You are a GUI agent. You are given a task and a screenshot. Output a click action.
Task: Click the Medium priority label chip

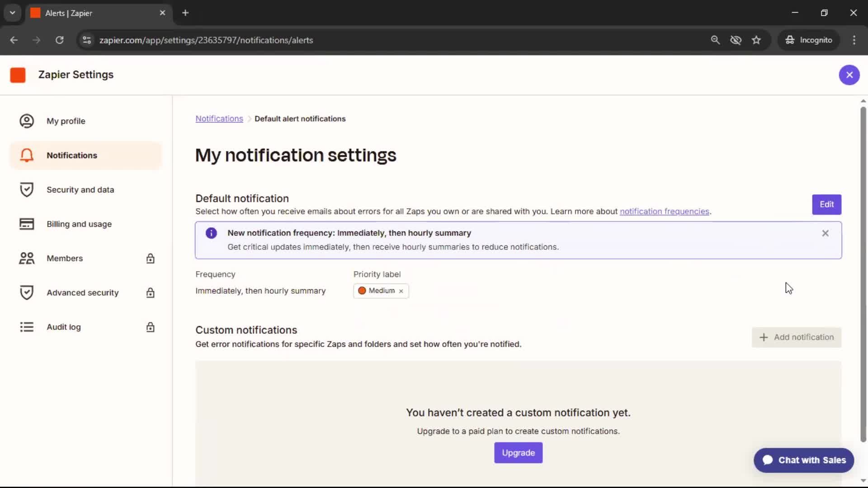click(x=381, y=291)
